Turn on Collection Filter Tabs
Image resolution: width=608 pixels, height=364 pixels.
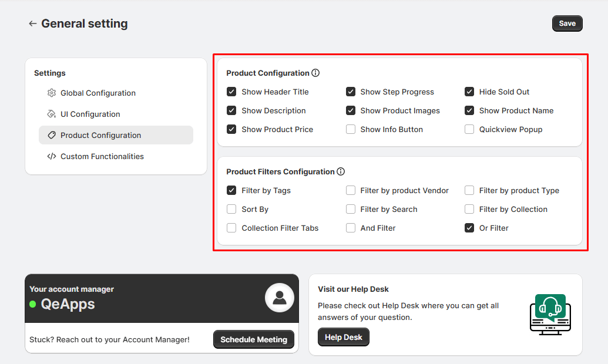coord(231,228)
